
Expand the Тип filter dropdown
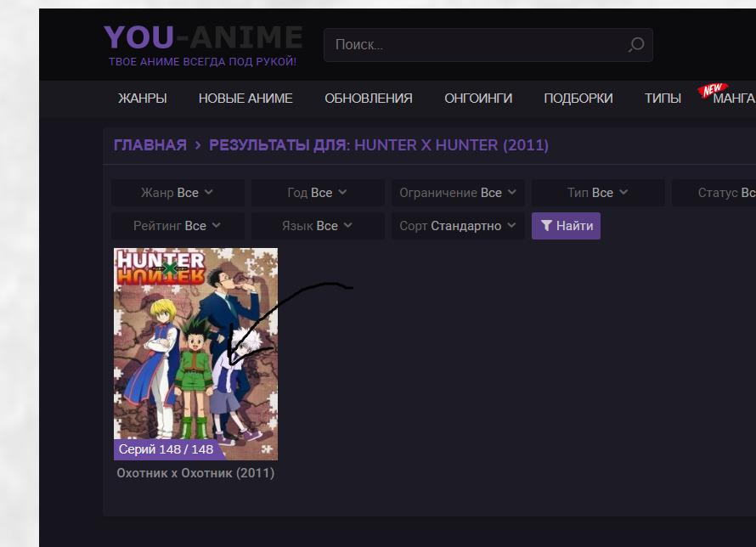click(x=598, y=193)
